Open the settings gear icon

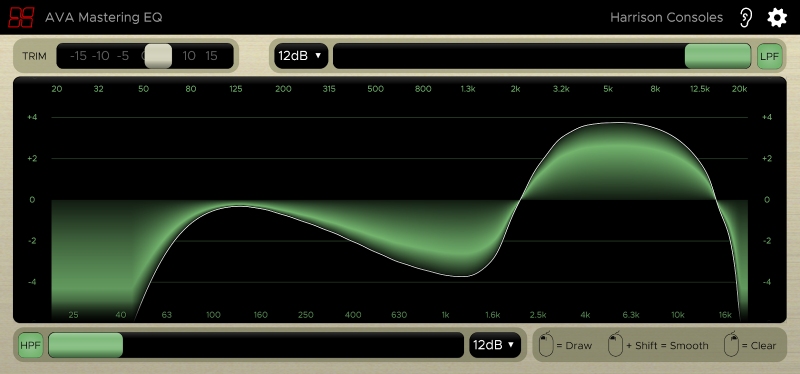[777, 18]
